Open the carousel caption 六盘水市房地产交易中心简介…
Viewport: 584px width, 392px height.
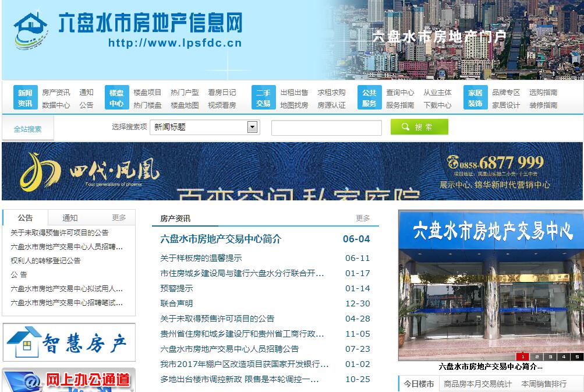(490, 366)
